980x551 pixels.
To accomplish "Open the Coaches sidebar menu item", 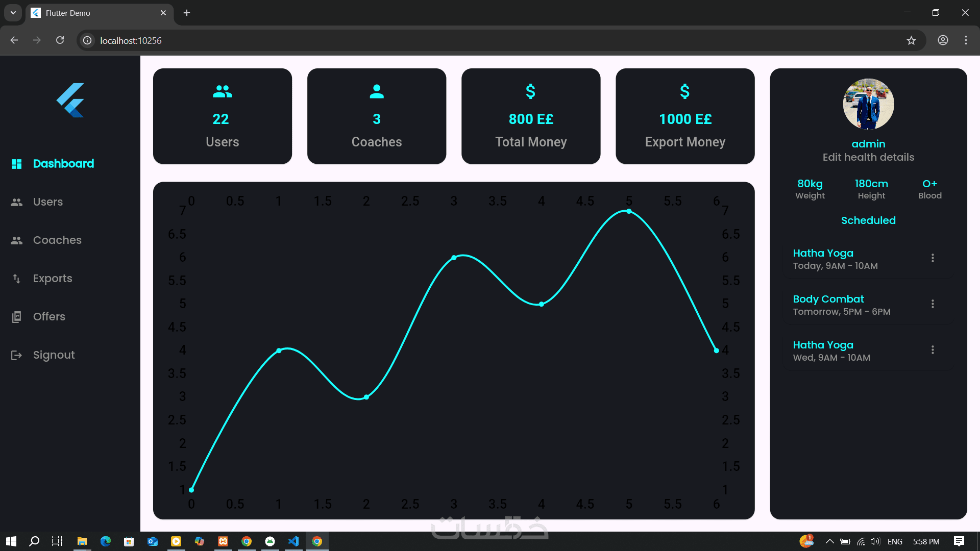I will (57, 240).
